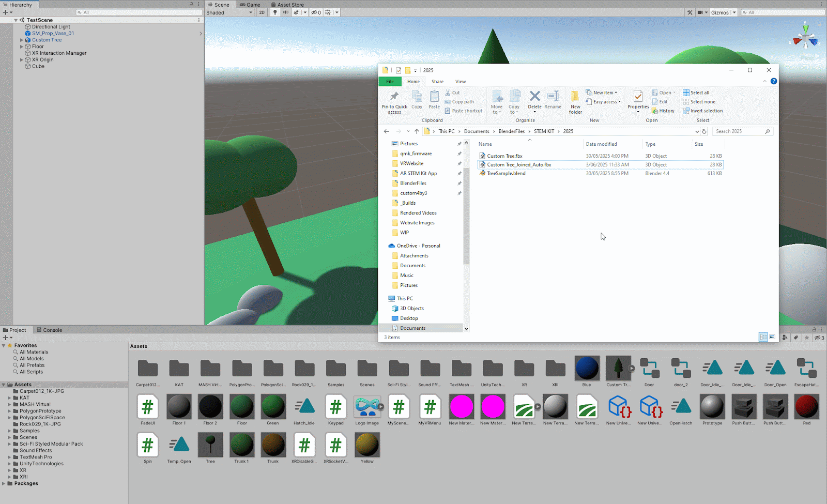Select the MyVRMenu script asset
Viewport: 827px width, 504px height.
pyautogui.click(x=430, y=410)
